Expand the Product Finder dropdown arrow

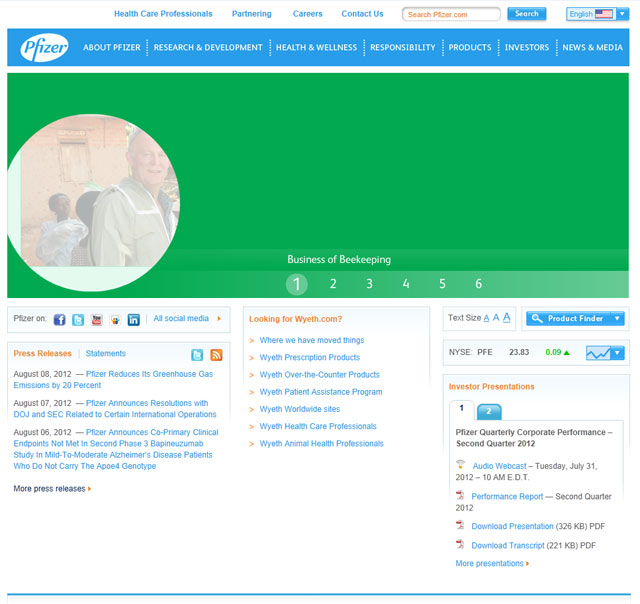coord(617,318)
